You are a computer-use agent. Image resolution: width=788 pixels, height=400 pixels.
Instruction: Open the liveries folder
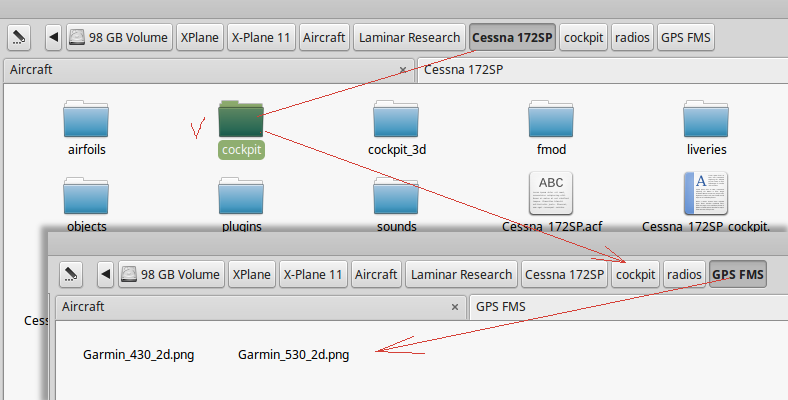click(x=707, y=120)
